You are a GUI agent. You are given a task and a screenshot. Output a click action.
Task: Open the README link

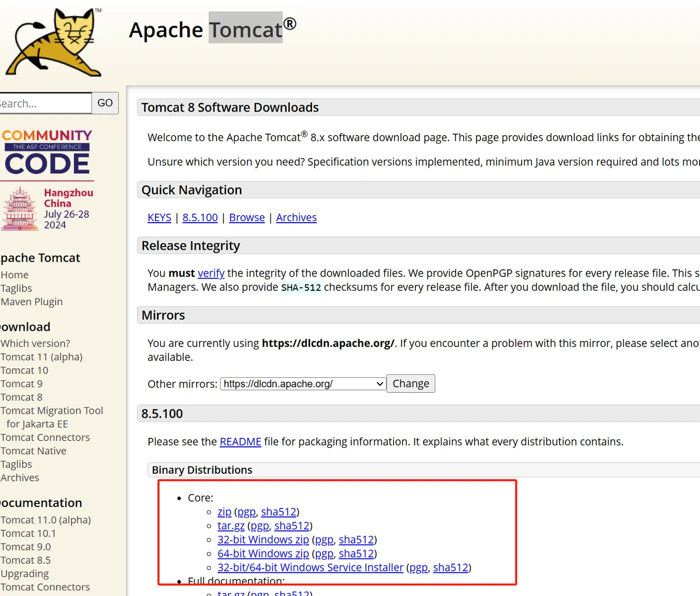click(240, 442)
